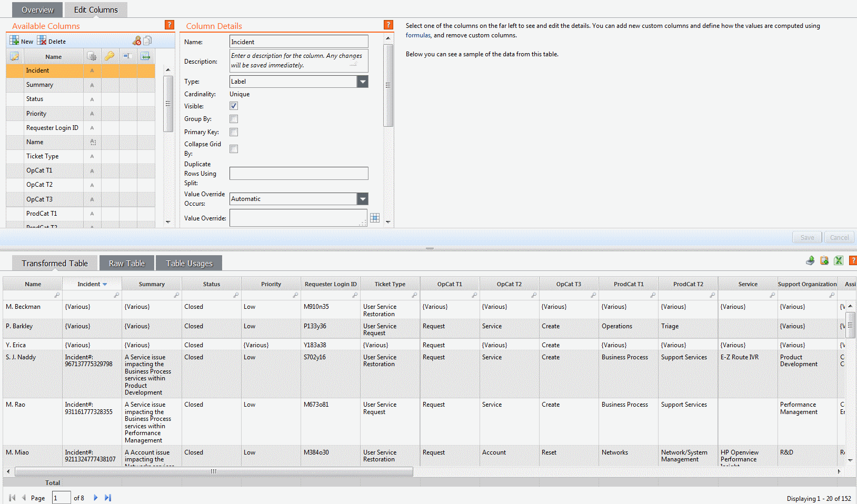
Task: Click the green arrow export icon above table
Action: pos(810,260)
